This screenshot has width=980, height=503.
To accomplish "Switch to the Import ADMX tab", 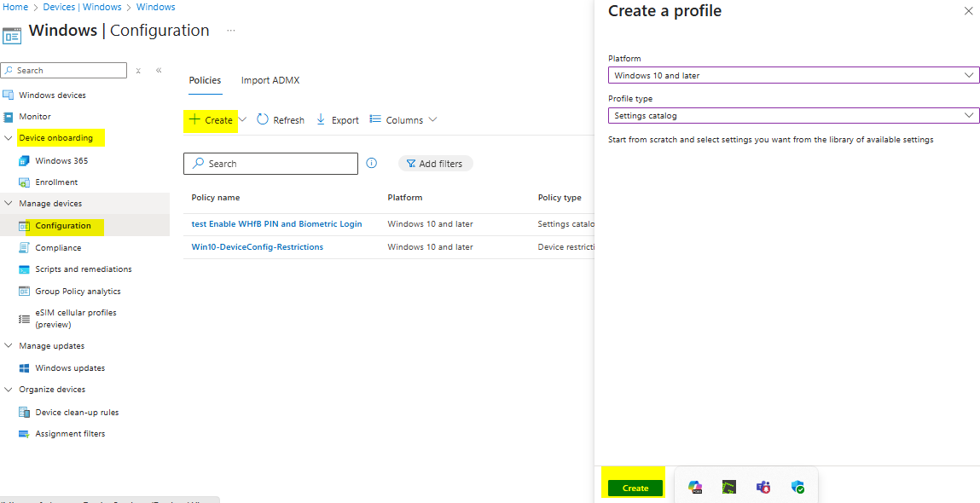I will coord(270,81).
